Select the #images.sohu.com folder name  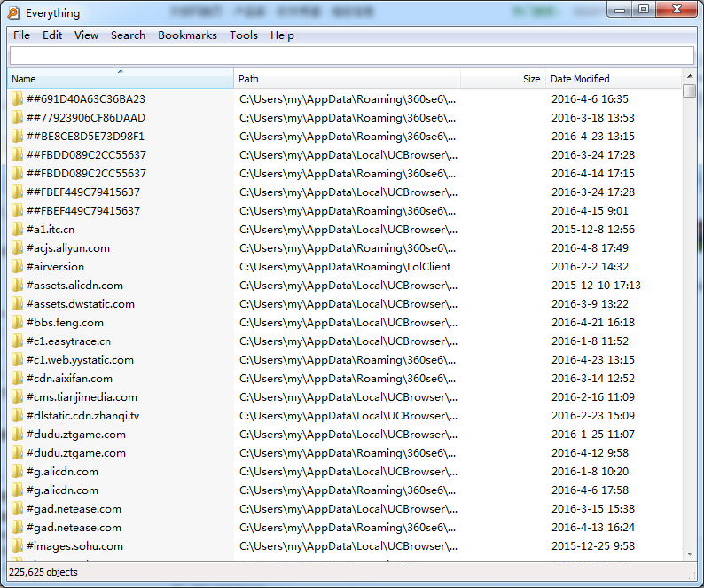click(x=74, y=546)
